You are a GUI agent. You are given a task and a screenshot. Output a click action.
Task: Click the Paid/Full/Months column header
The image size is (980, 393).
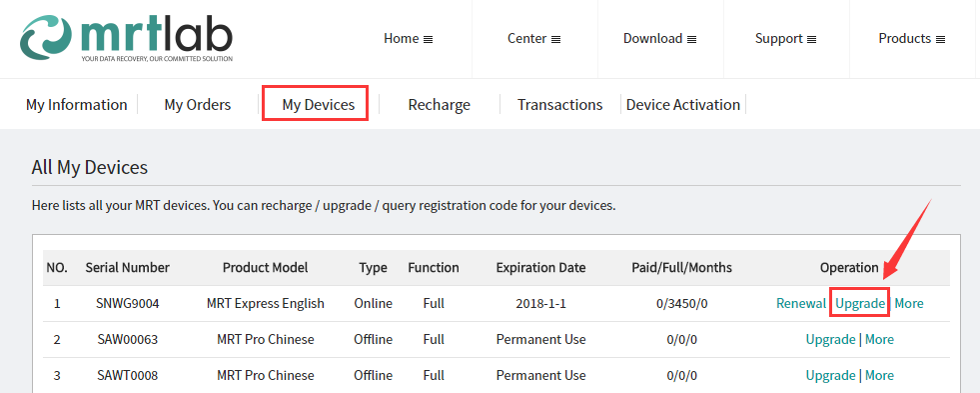(x=682, y=268)
